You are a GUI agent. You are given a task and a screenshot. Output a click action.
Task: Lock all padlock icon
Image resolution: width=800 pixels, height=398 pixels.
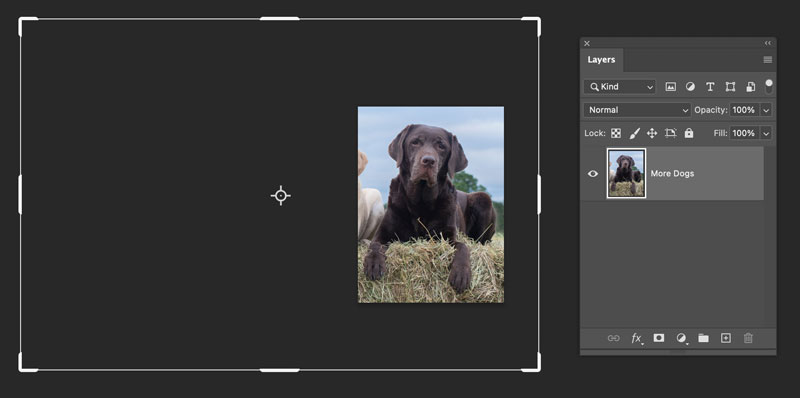coord(689,133)
